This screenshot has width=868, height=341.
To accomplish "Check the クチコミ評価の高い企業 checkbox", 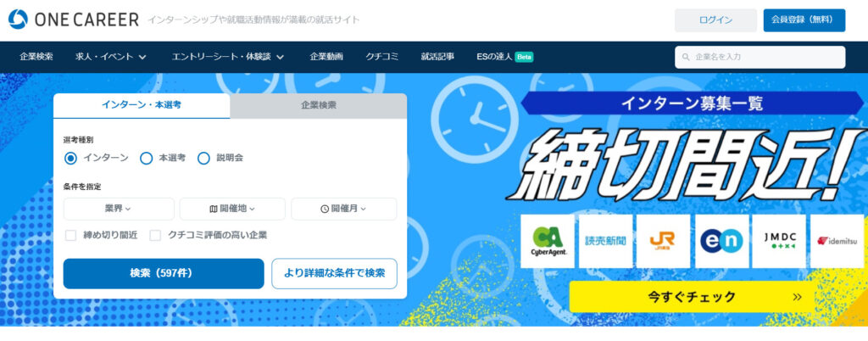I will coord(156,235).
